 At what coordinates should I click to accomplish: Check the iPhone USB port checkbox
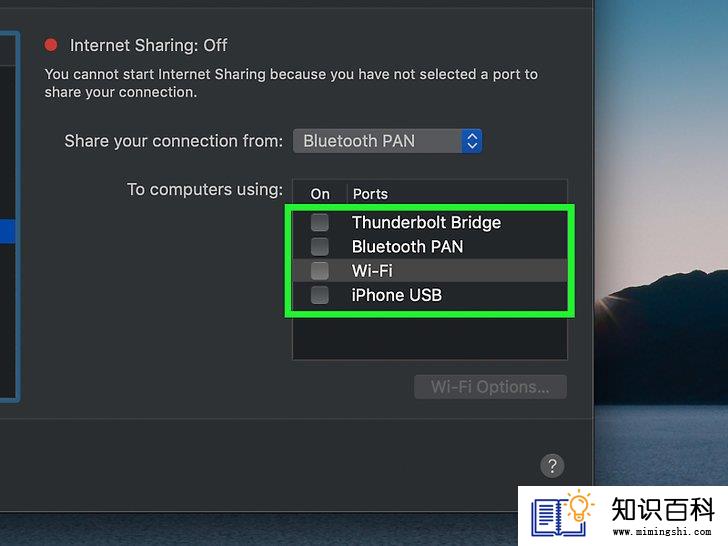pos(319,295)
